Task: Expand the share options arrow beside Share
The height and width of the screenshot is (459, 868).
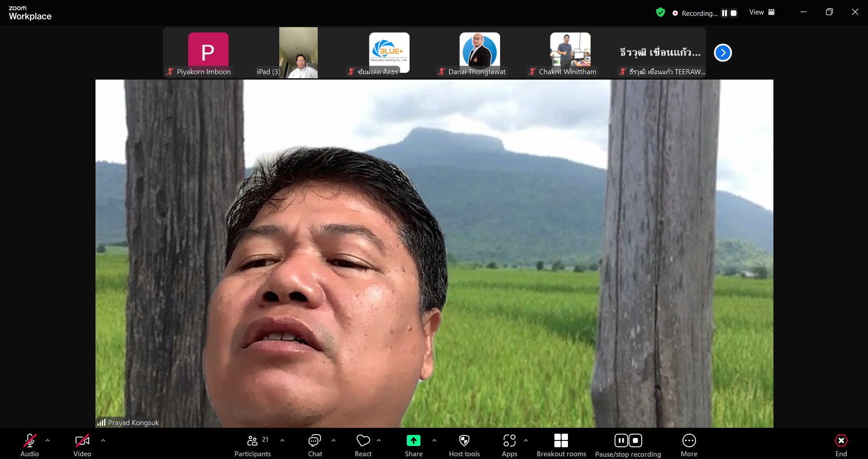Action: point(434,440)
